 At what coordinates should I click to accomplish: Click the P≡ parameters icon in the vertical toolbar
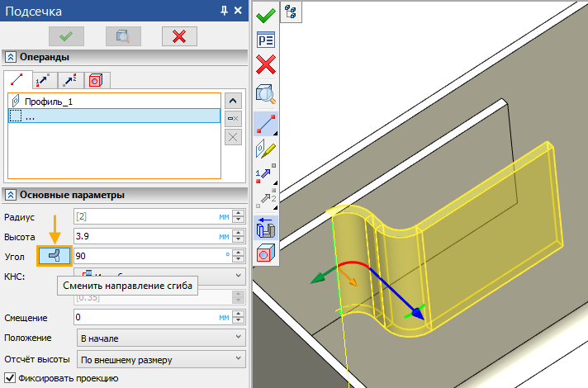pyautogui.click(x=266, y=40)
